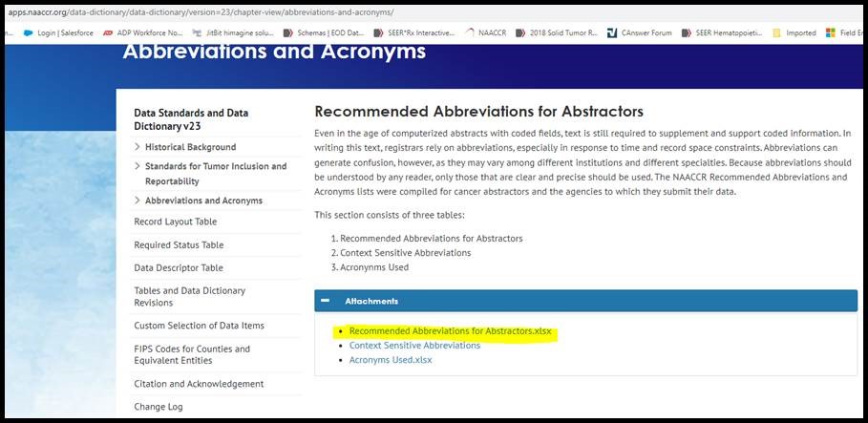Open the Login | Salesforce bookmark icon
Screen dimensions: 868x423
point(29,33)
